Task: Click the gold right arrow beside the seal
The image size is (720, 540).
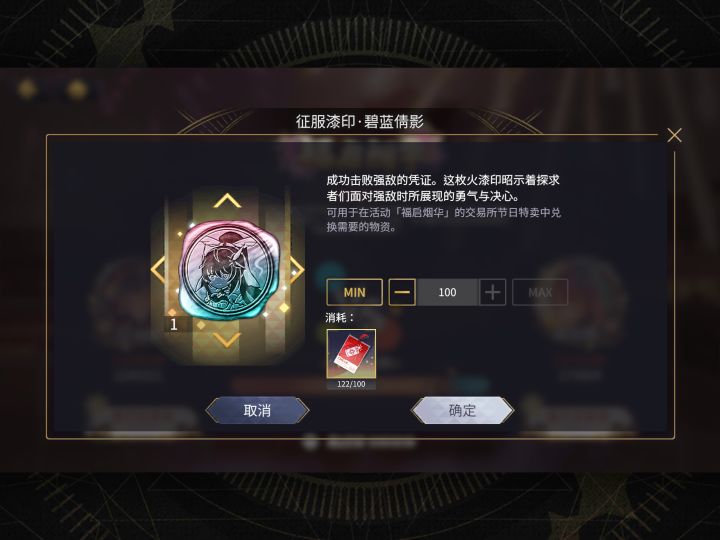Action: click(x=297, y=270)
